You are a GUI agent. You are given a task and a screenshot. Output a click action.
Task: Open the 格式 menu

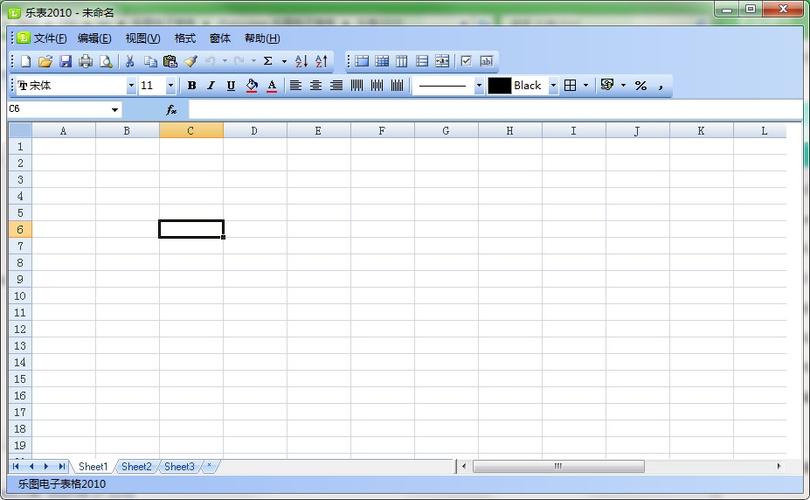click(x=185, y=38)
